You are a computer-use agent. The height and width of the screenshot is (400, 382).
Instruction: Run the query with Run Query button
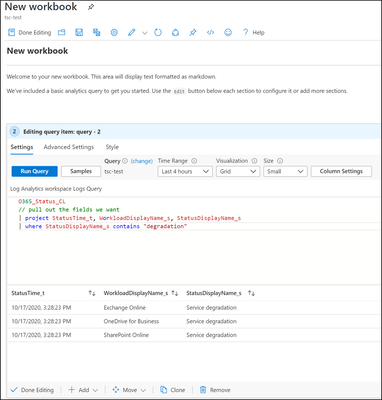coord(34,171)
